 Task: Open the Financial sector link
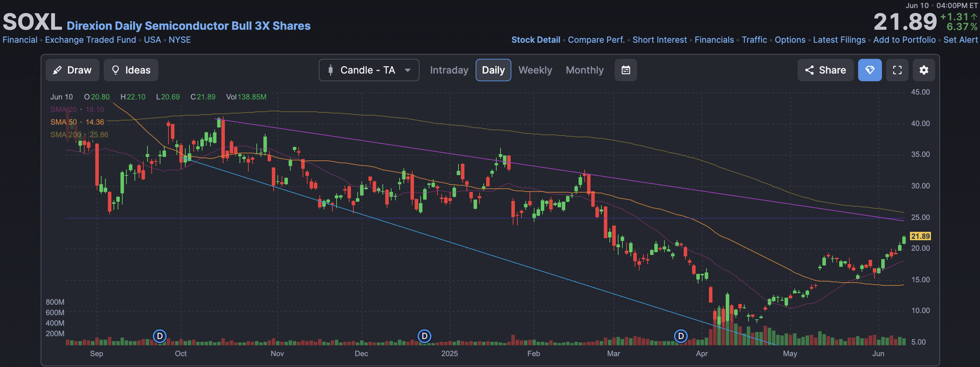point(20,40)
